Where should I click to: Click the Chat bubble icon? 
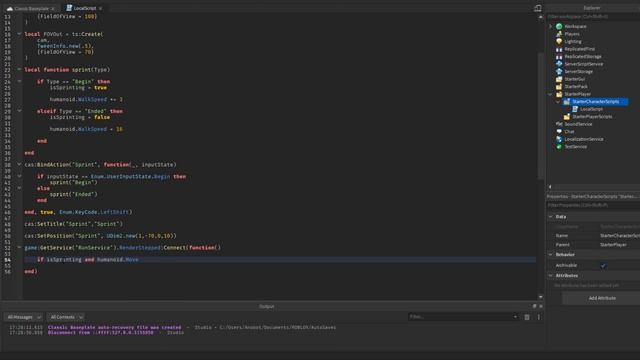(x=559, y=131)
